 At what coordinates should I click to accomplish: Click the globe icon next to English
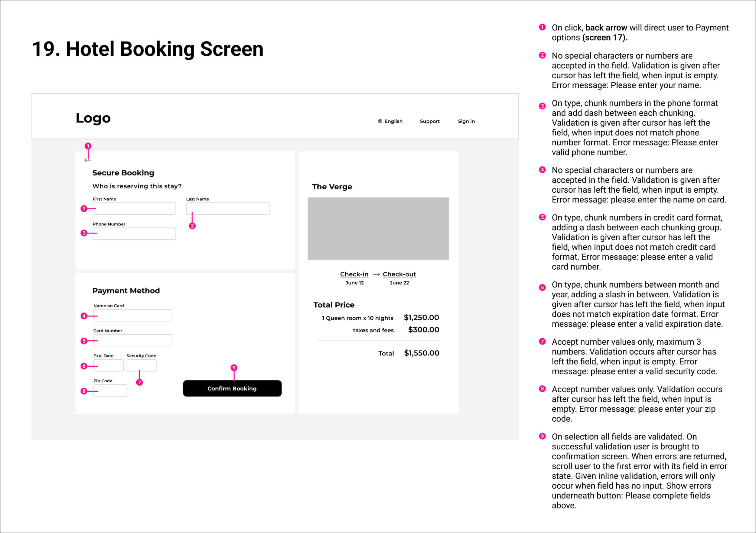click(x=380, y=121)
